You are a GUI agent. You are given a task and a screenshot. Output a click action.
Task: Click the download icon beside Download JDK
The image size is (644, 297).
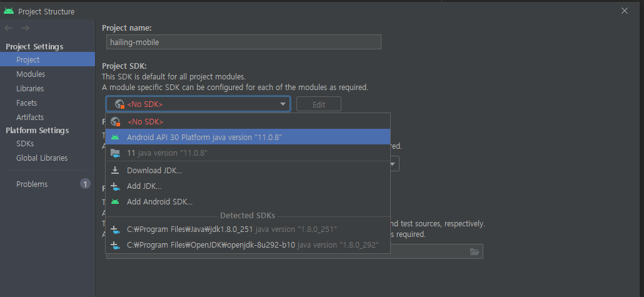tap(115, 170)
